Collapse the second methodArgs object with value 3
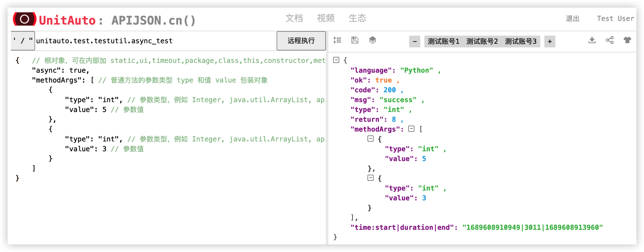Viewport: 644px width, 252px height. click(371, 178)
